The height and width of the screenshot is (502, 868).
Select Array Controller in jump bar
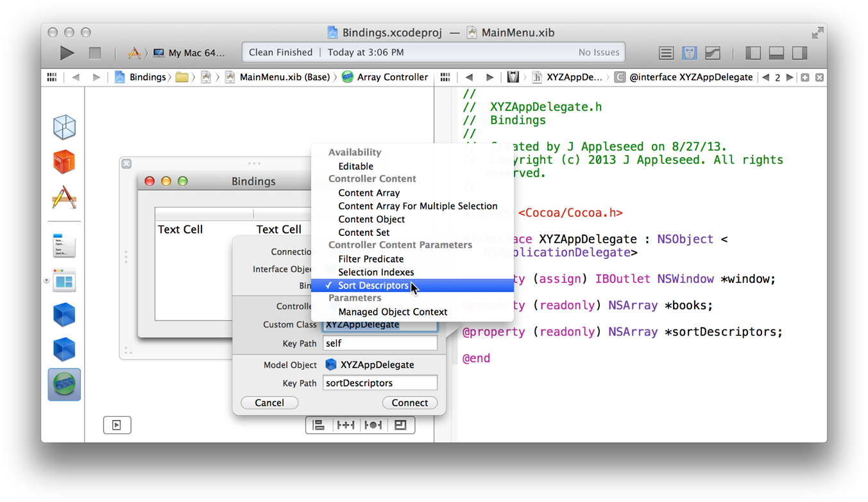click(x=384, y=77)
